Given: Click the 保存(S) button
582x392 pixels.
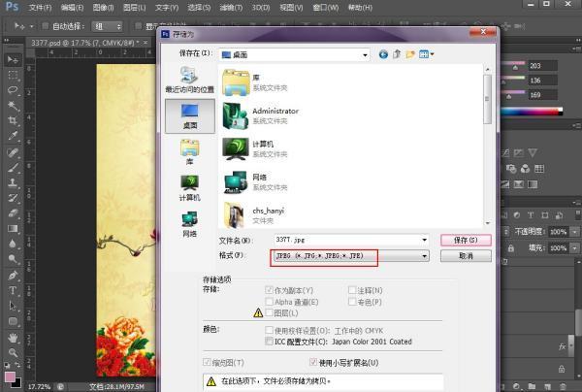Looking at the screenshot, I should pyautogui.click(x=466, y=241).
